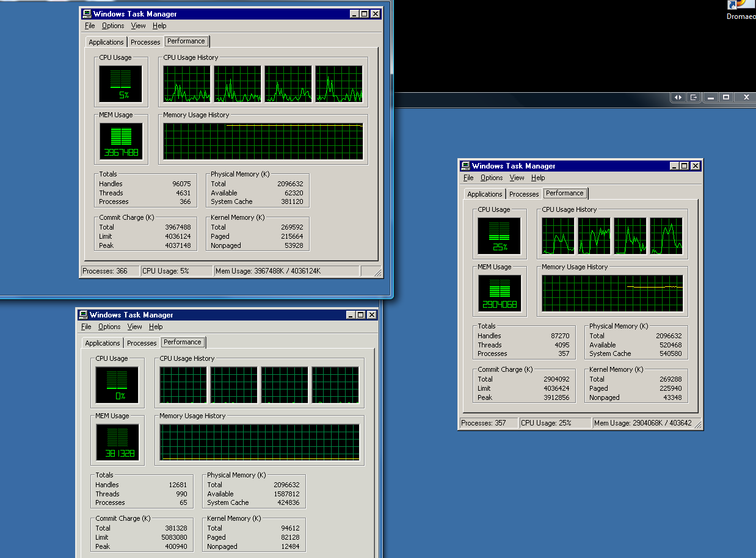Click the Handles value 12681
This screenshot has width=756, height=558.
178,485
